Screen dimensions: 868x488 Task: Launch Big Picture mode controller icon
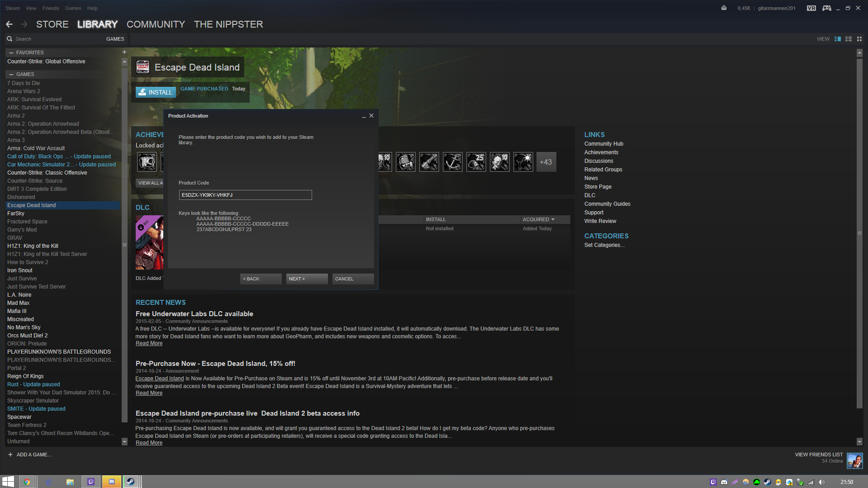click(826, 8)
